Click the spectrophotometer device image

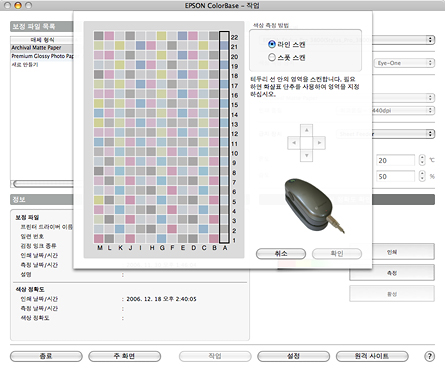[314, 206]
